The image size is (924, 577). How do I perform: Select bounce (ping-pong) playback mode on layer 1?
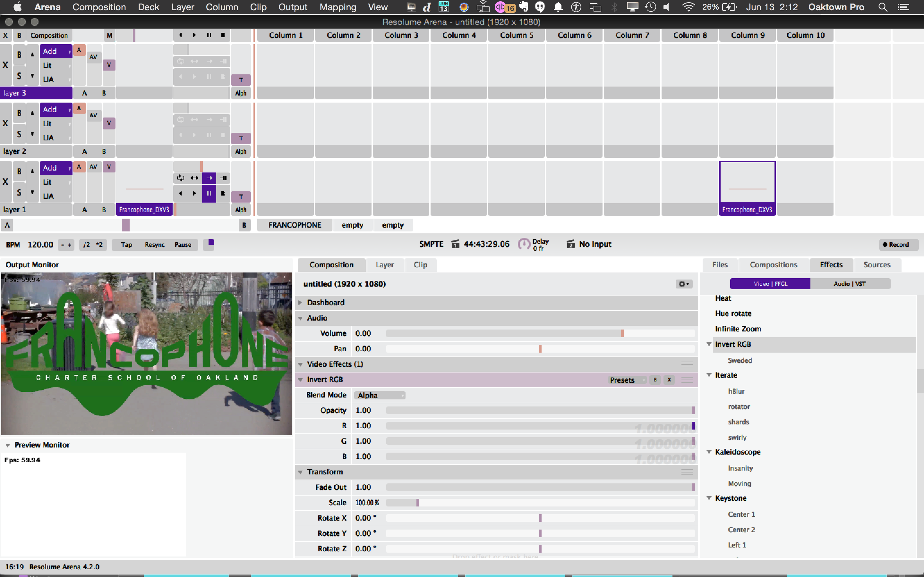click(194, 178)
